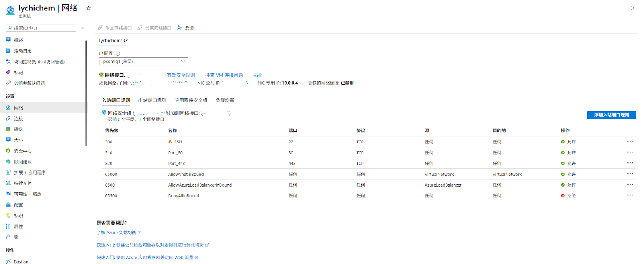Open 诊断并解决问题 wrench icon
This screenshot has width=644, height=264.
click(x=8, y=83)
